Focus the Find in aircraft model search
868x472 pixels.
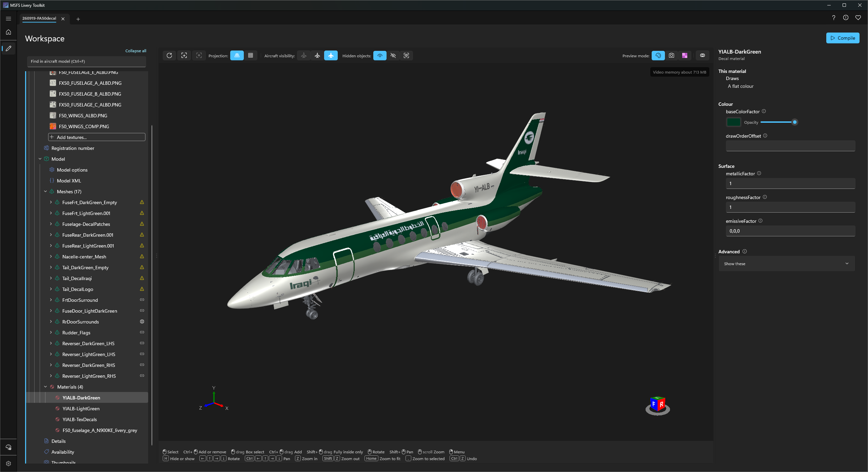tap(86, 61)
